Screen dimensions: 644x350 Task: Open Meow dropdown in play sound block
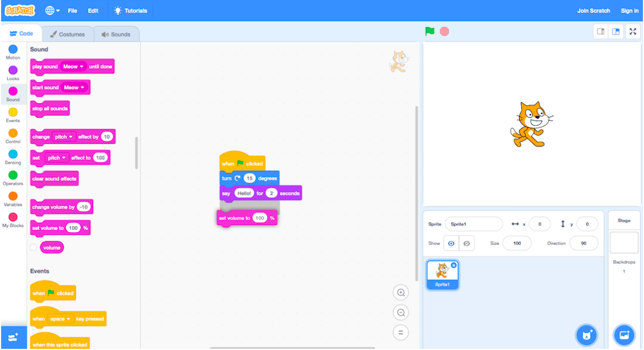73,67
